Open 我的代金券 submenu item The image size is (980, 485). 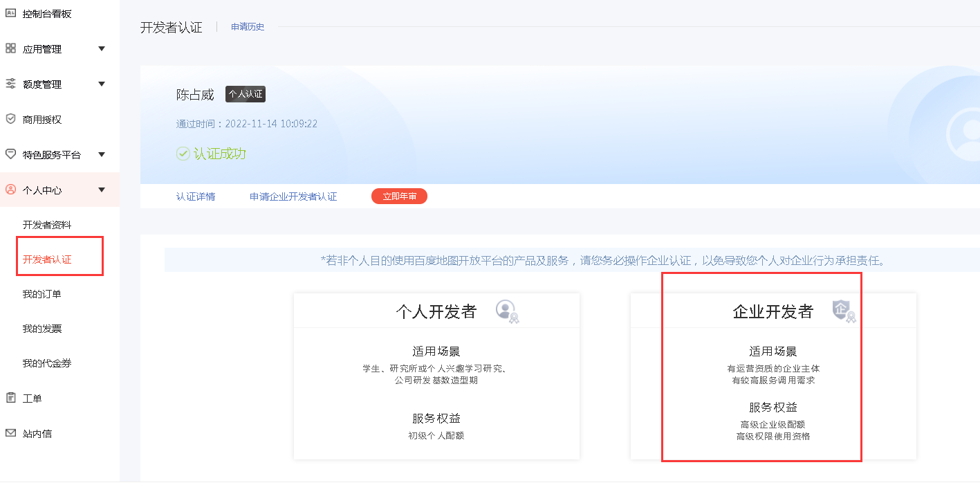(x=47, y=363)
